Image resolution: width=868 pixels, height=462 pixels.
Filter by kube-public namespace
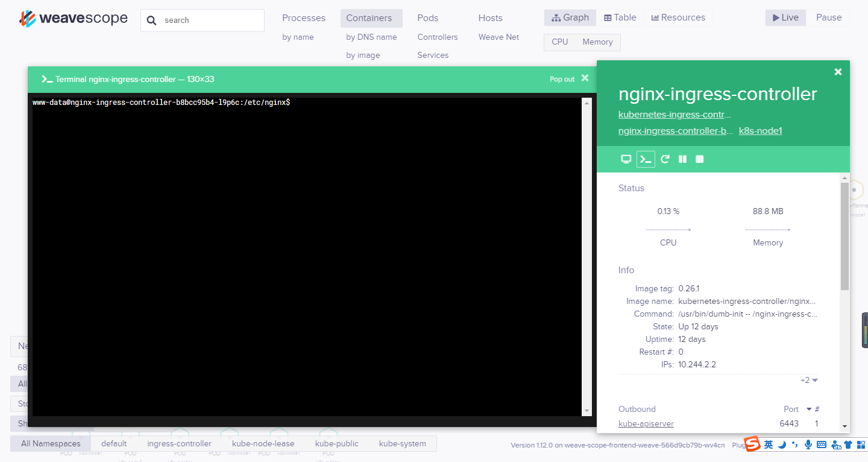(336, 443)
